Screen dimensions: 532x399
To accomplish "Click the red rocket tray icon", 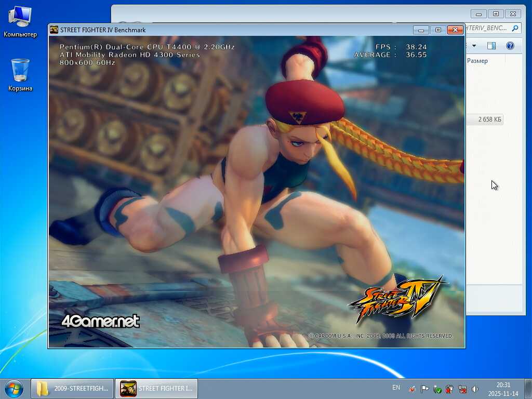I will click(x=412, y=389).
